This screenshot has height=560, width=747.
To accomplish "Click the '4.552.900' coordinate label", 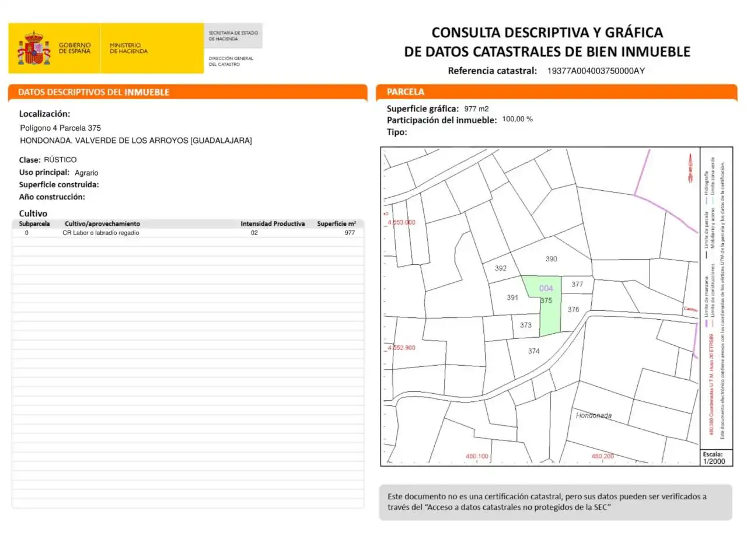I will pos(402,348).
